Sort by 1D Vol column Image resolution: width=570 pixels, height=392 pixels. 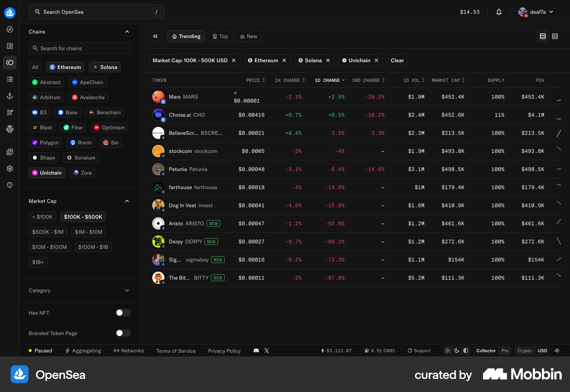click(414, 80)
